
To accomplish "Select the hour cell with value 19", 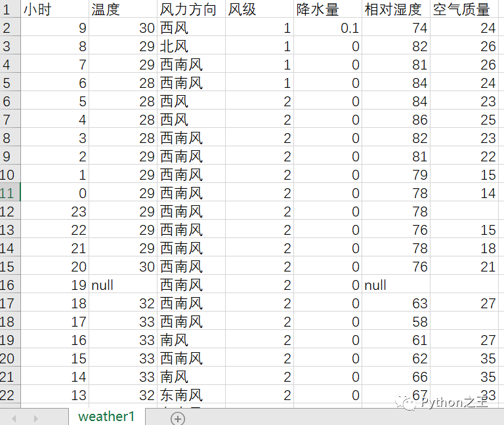I will (x=54, y=285).
